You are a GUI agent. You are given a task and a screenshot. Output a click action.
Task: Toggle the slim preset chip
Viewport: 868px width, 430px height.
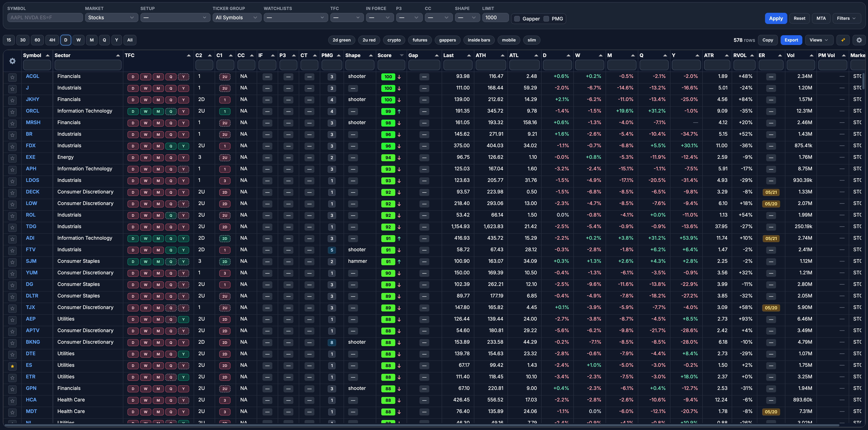[531, 40]
